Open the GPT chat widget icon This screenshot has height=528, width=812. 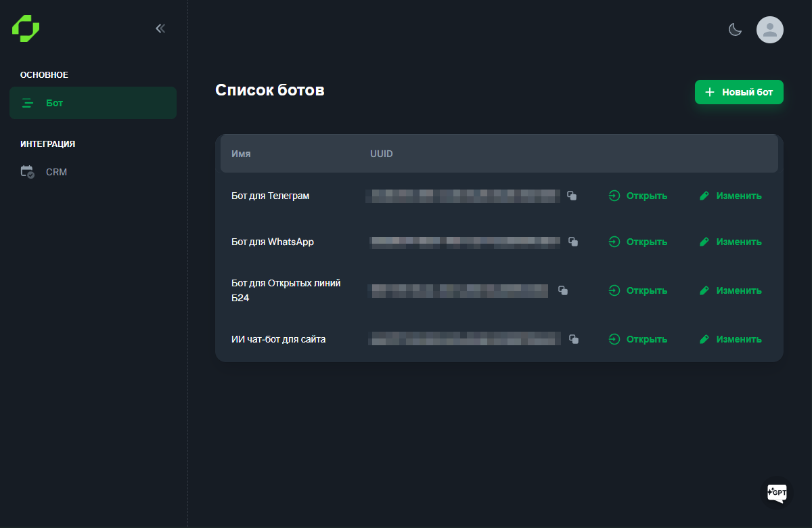777,493
